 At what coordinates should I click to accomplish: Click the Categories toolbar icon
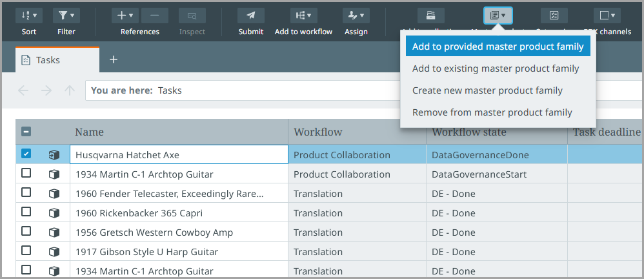[554, 15]
